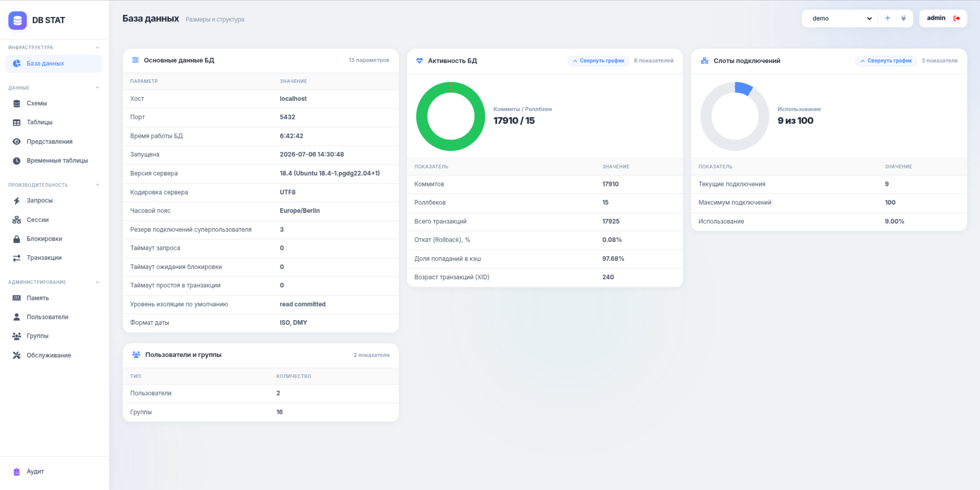This screenshot has height=490, width=980.
Task: Open the Memory chip icon (Память)
Action: tap(16, 298)
